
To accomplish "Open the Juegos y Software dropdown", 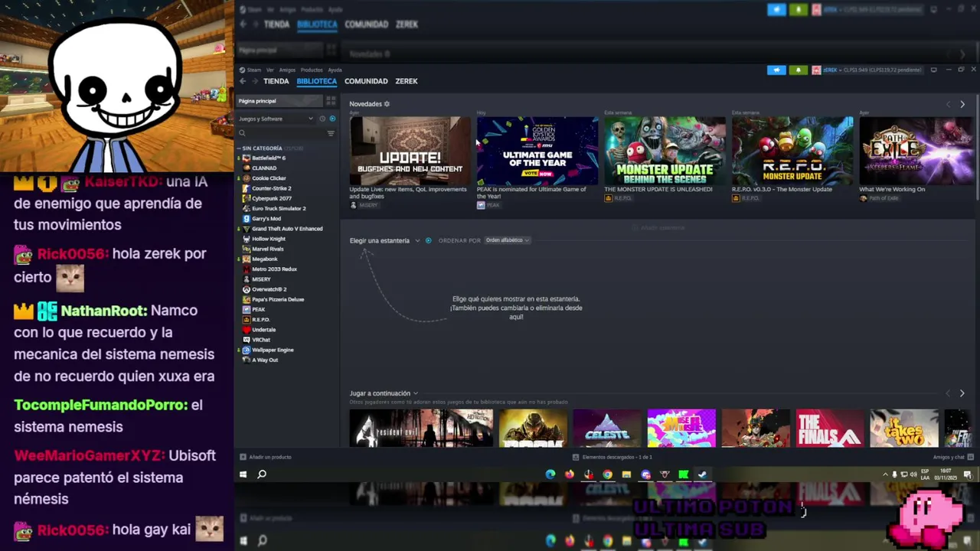I will pyautogui.click(x=276, y=119).
